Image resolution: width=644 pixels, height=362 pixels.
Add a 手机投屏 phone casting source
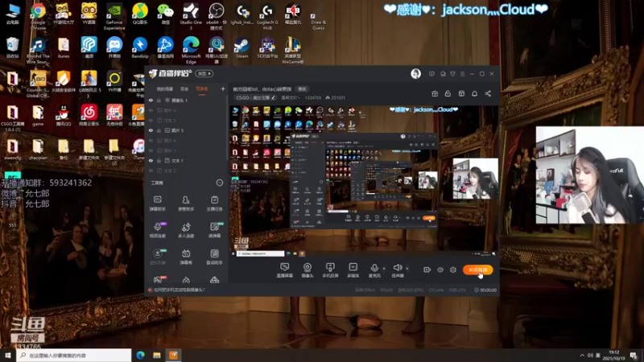tap(330, 270)
